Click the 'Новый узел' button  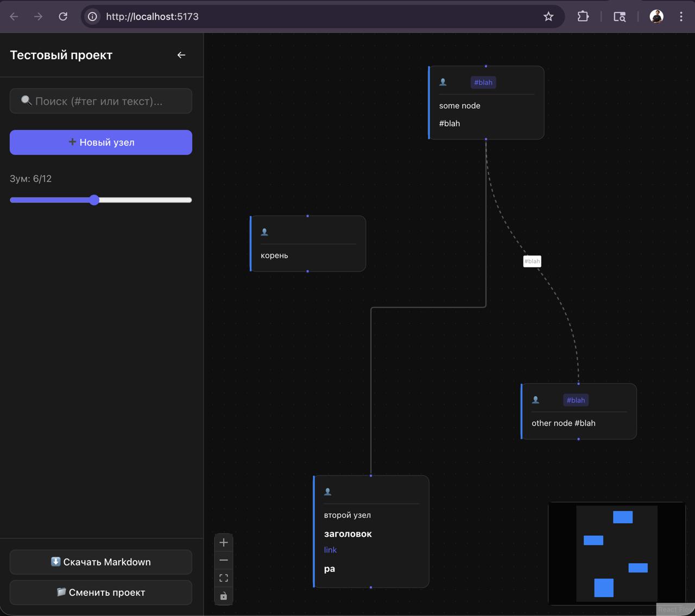[x=101, y=142]
